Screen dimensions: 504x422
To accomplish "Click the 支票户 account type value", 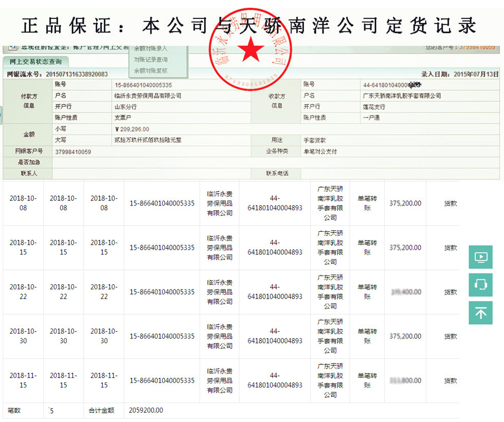I will tap(123, 118).
